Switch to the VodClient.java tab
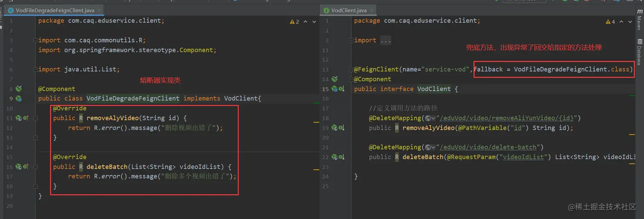The width and height of the screenshot is (644, 219). coord(349,10)
